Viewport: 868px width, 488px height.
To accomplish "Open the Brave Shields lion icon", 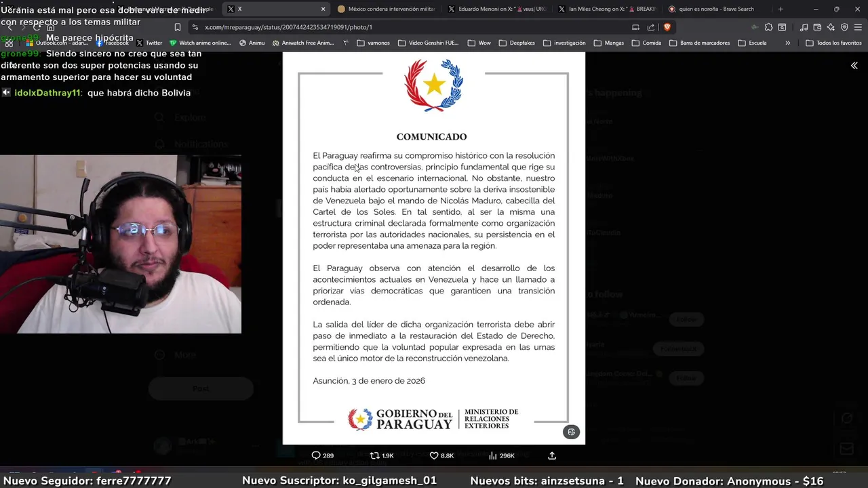I will pyautogui.click(x=667, y=27).
